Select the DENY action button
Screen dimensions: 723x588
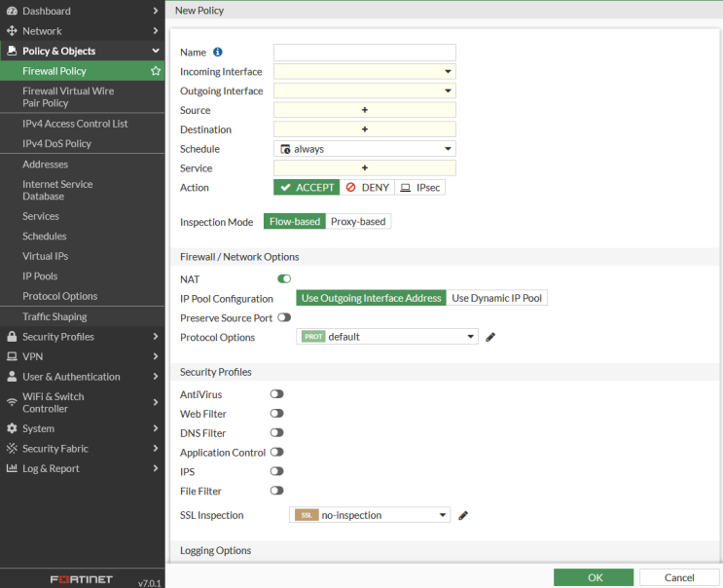pos(367,188)
